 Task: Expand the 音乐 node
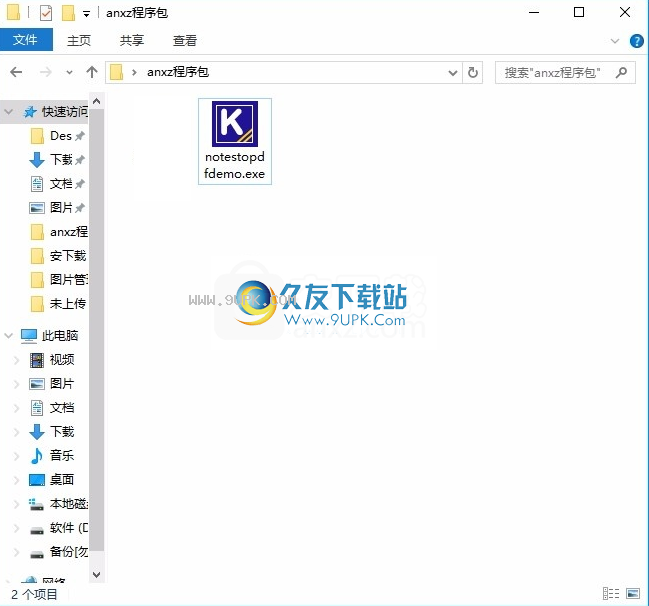pyautogui.click(x=17, y=456)
